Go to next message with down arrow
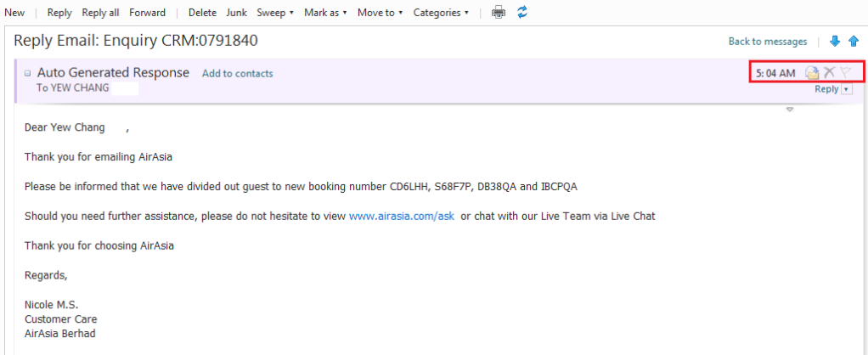 (x=835, y=42)
